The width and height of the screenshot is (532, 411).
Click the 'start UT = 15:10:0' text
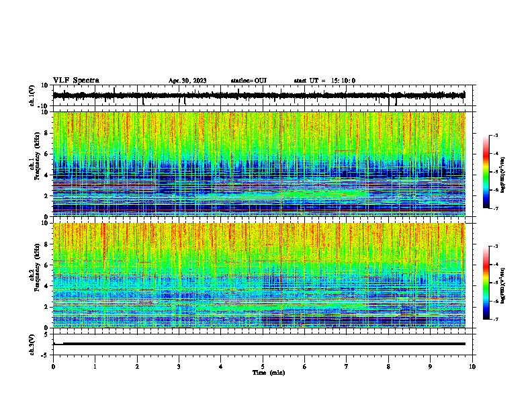pyautogui.click(x=324, y=81)
